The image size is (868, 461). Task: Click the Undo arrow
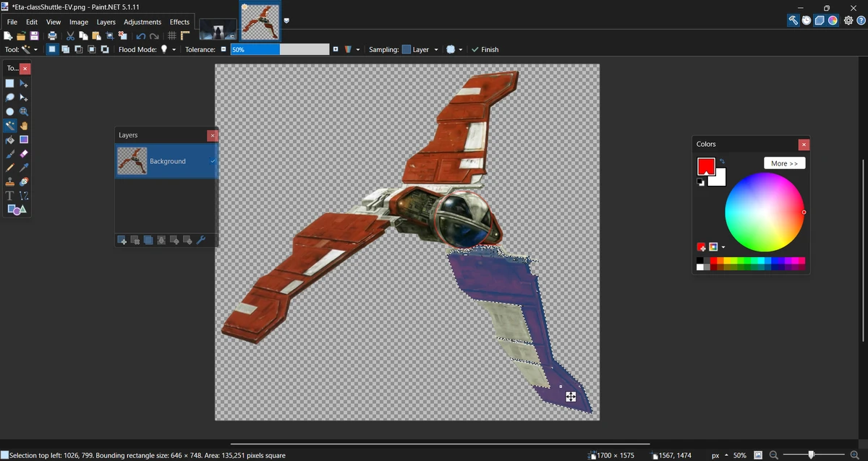(x=140, y=35)
